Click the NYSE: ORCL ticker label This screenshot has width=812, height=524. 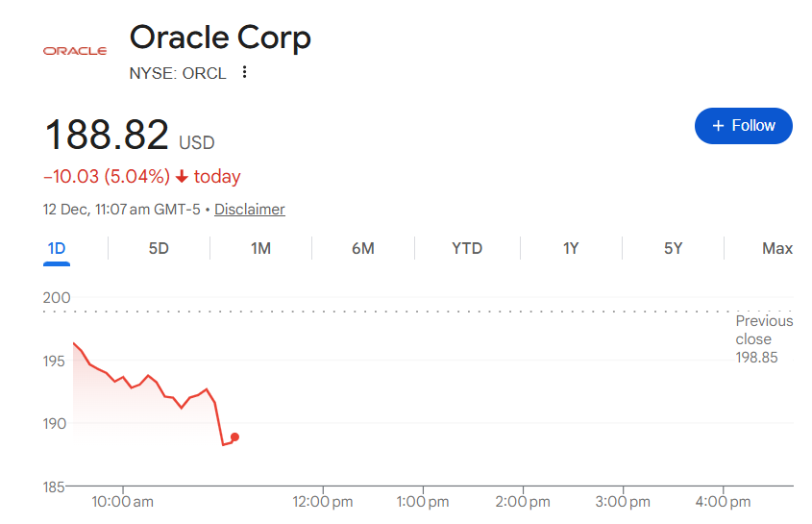tap(178, 73)
